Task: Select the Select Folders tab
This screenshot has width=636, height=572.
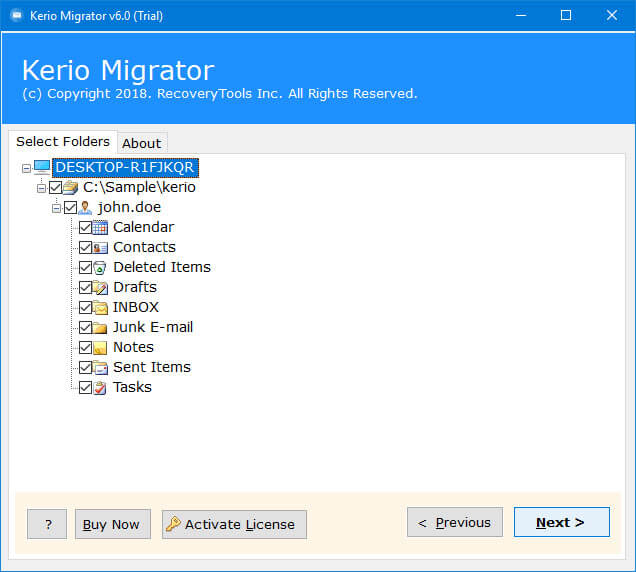Action: (63, 142)
